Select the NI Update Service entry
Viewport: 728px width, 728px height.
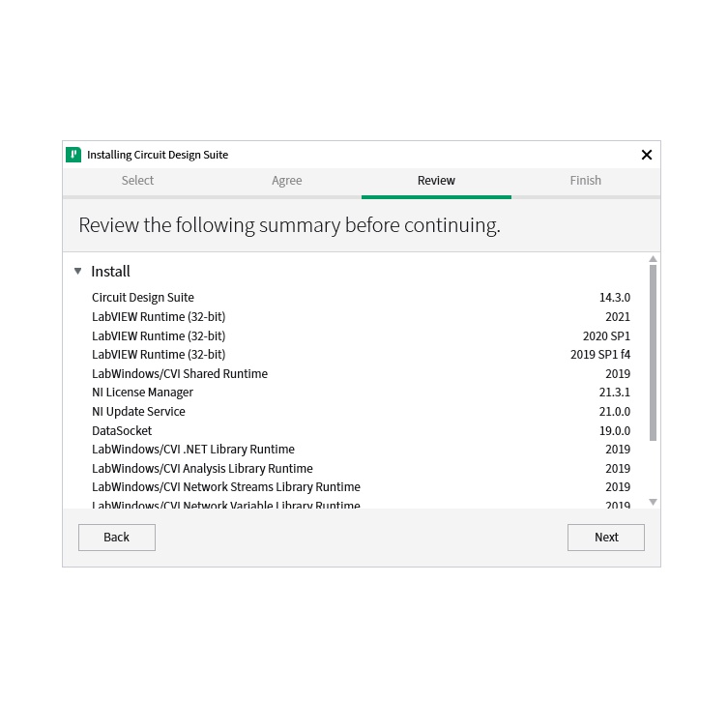click(x=138, y=412)
